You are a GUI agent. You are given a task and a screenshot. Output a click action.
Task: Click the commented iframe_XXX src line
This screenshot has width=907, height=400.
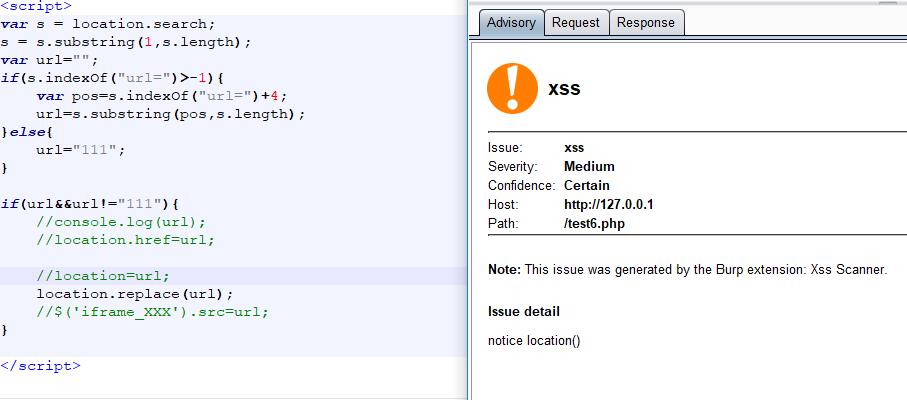click(153, 312)
